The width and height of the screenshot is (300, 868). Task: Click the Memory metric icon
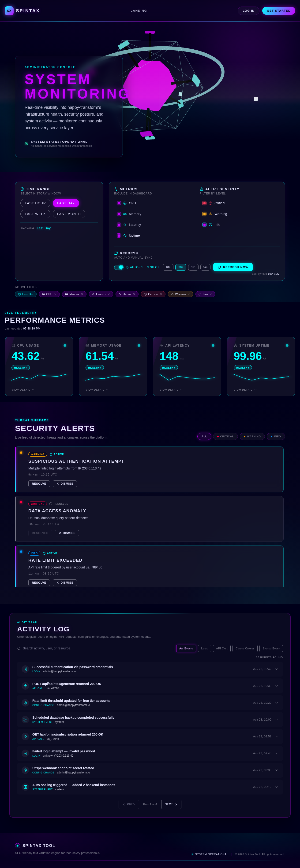point(125,214)
